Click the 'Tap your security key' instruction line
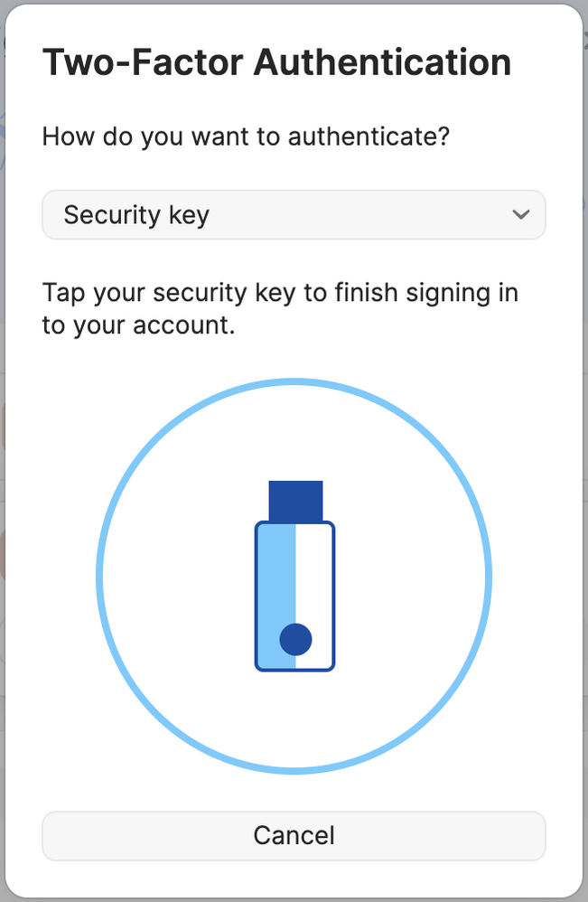 [280, 293]
